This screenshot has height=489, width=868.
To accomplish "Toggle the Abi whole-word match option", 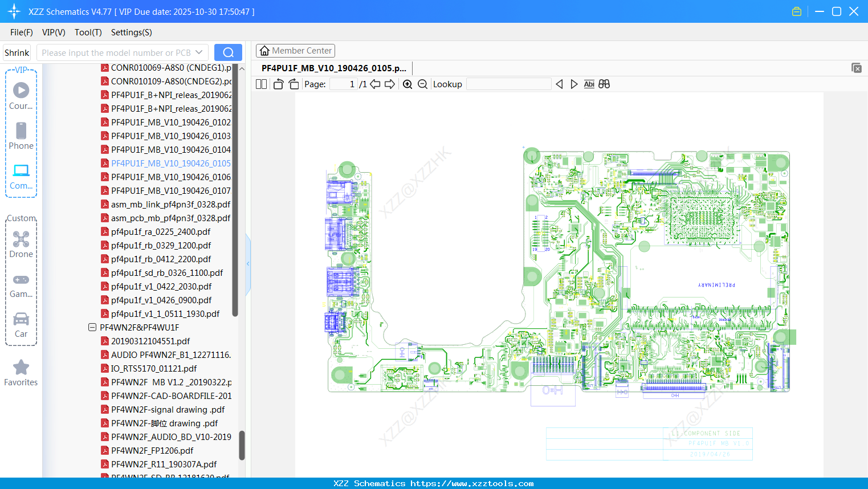I will click(589, 84).
